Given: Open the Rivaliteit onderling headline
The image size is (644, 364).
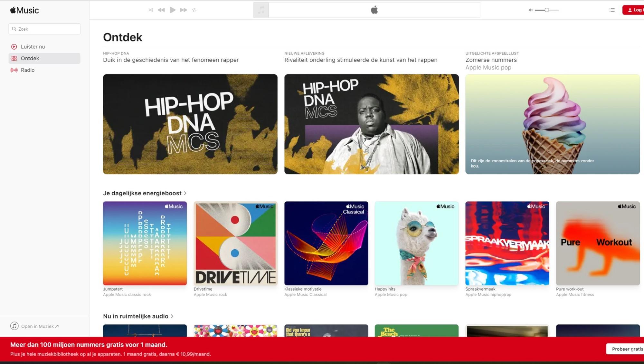Looking at the screenshot, I should [x=361, y=60].
